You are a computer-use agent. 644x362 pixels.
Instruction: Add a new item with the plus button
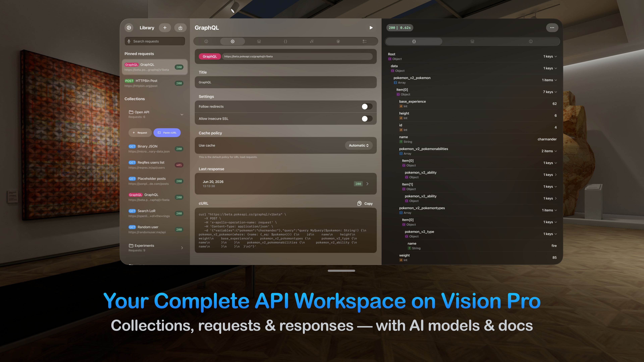(165, 28)
